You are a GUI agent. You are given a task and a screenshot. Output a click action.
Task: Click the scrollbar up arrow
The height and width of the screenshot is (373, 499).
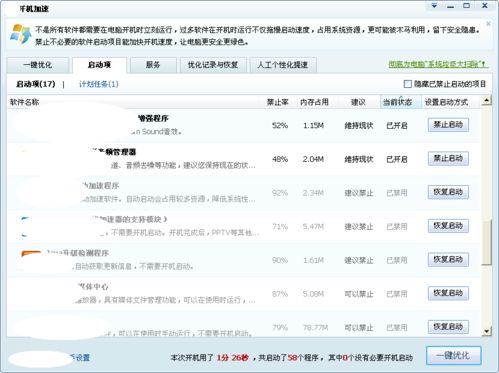click(487, 100)
